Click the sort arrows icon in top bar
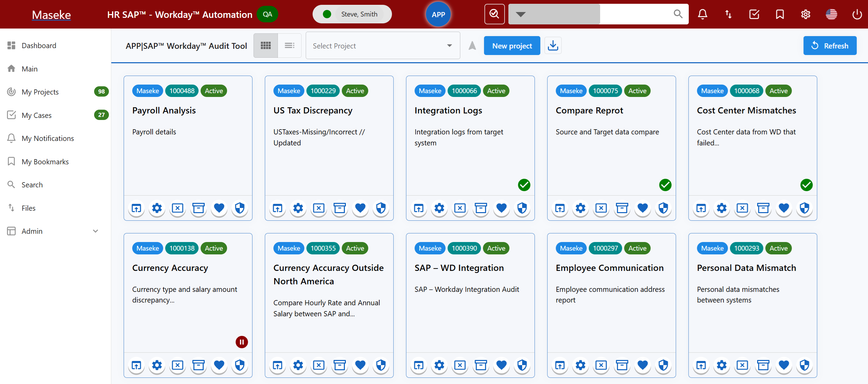Viewport: 868px width, 384px height. 728,14
